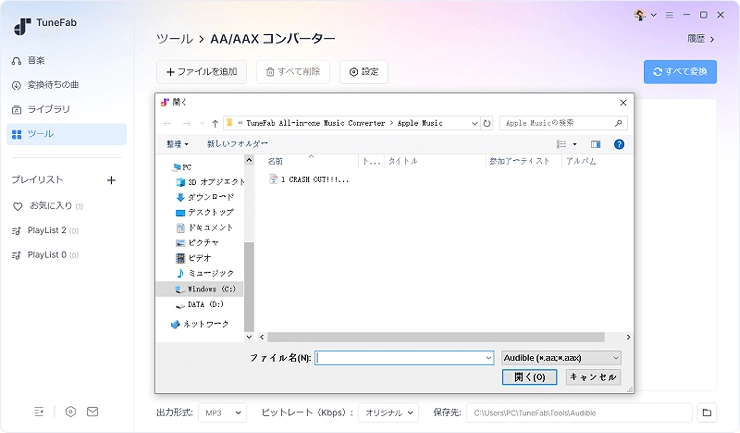Select ビデオ folder in tree
Image resolution: width=740 pixels, height=433 pixels.
pyautogui.click(x=193, y=258)
